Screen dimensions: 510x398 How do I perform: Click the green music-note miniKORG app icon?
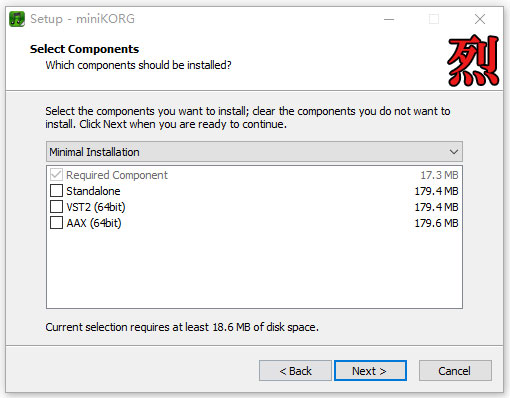point(17,19)
